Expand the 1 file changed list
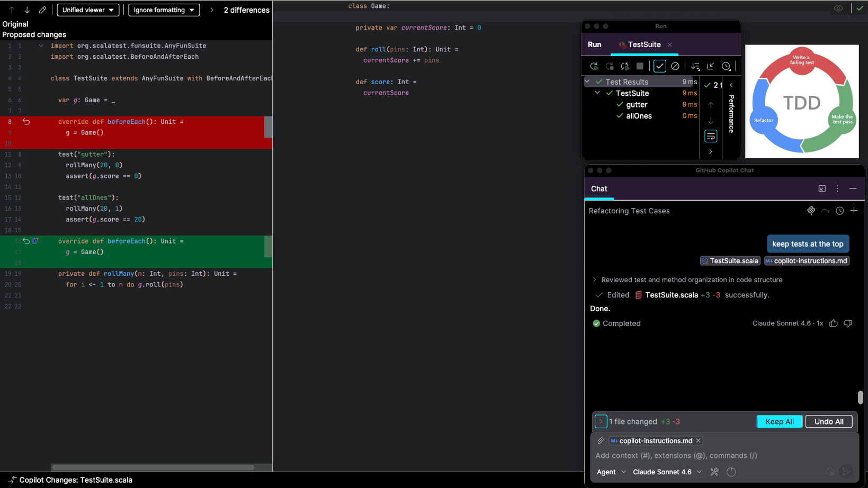 click(601, 421)
